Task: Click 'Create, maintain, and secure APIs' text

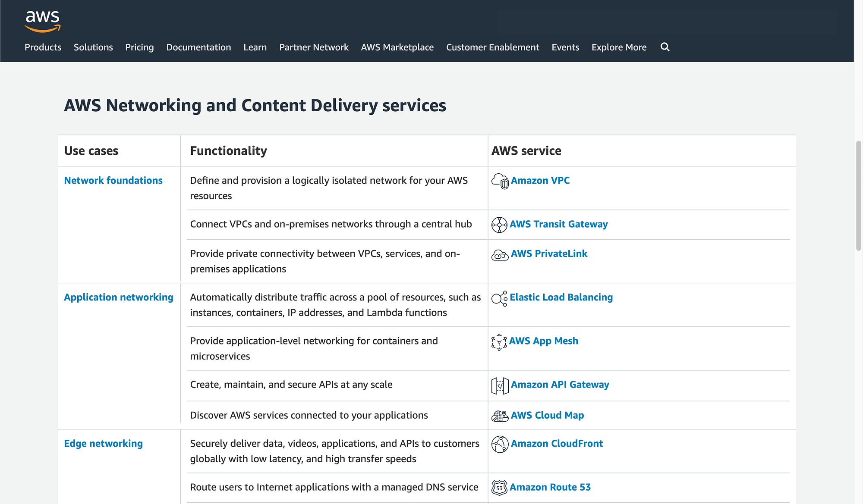Action: pos(291,384)
